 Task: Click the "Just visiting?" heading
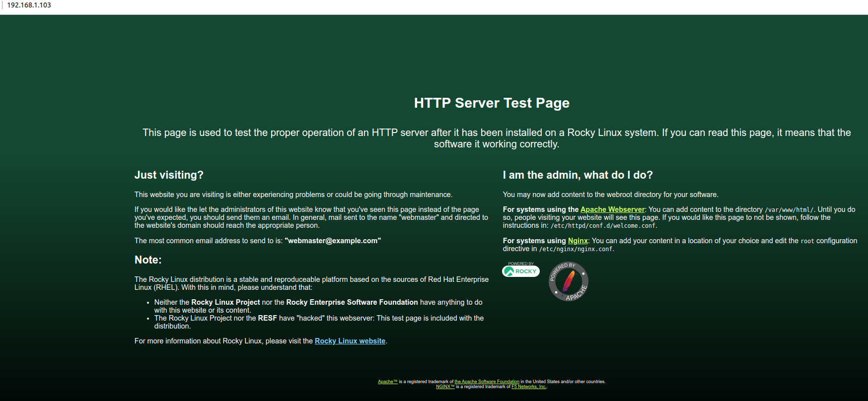coord(169,175)
